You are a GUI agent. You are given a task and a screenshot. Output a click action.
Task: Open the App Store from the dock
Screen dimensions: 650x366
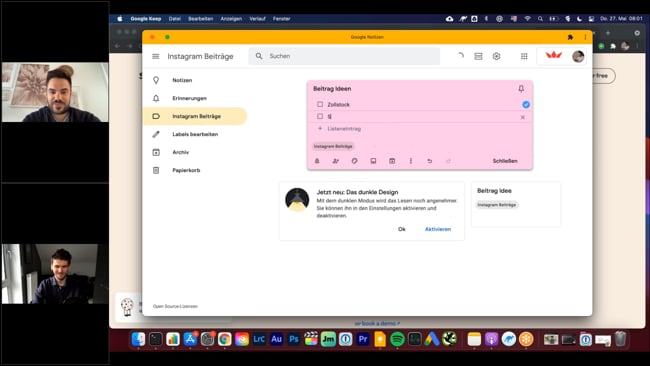coord(190,339)
